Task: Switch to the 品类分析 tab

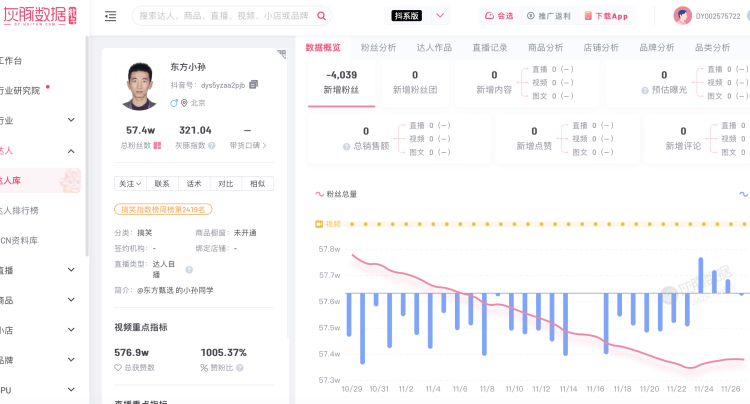Action: [x=712, y=47]
